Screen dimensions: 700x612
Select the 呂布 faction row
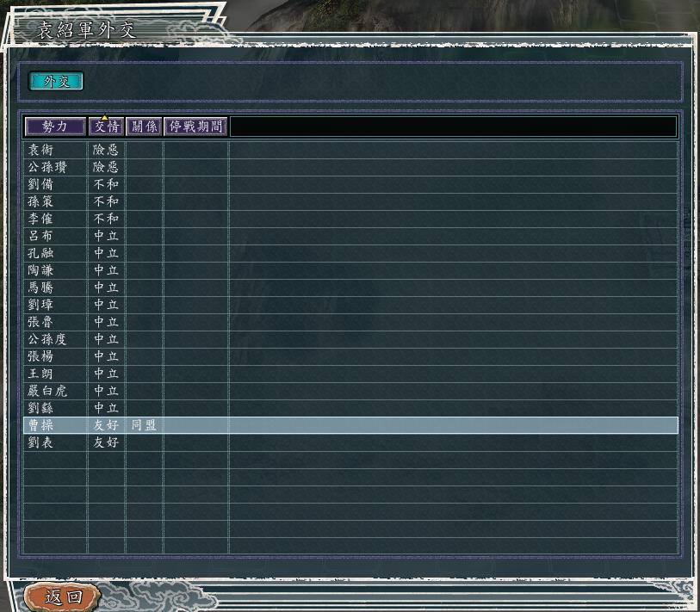click(350, 236)
